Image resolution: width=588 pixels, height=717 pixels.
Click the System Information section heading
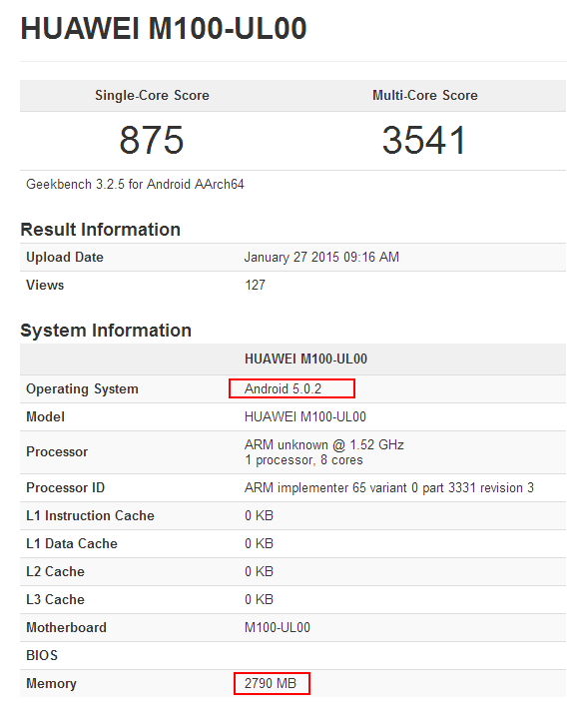[106, 331]
